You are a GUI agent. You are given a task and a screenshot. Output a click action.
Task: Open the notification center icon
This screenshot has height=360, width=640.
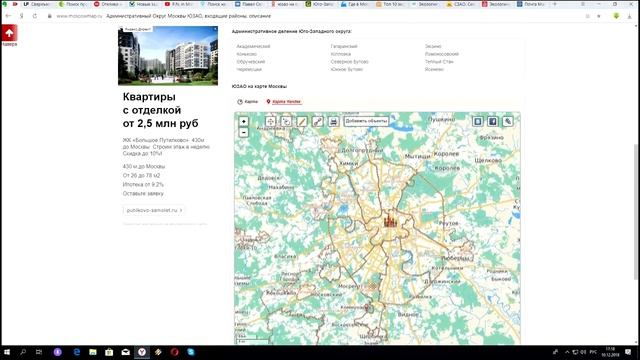pos(628,352)
